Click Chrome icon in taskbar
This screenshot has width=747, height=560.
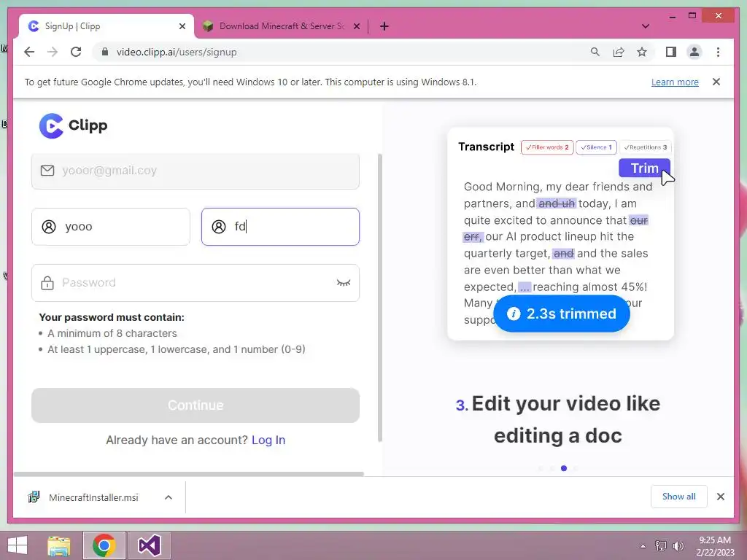(x=104, y=545)
